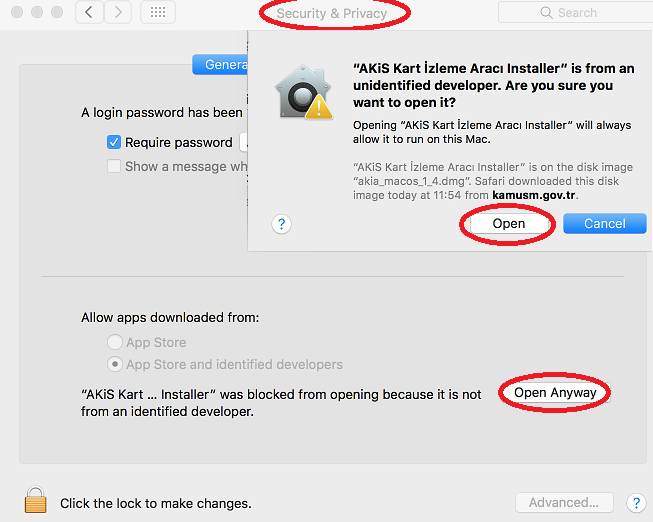Enable Show a message checkbox

point(114,166)
